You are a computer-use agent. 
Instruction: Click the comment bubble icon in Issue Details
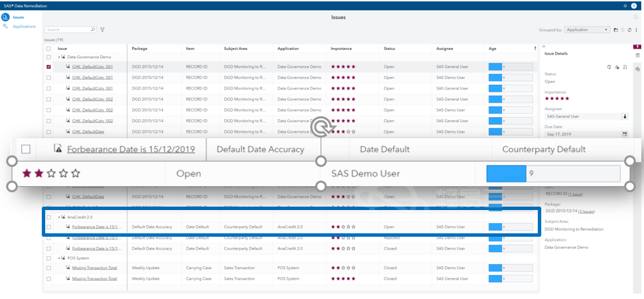[609, 67]
